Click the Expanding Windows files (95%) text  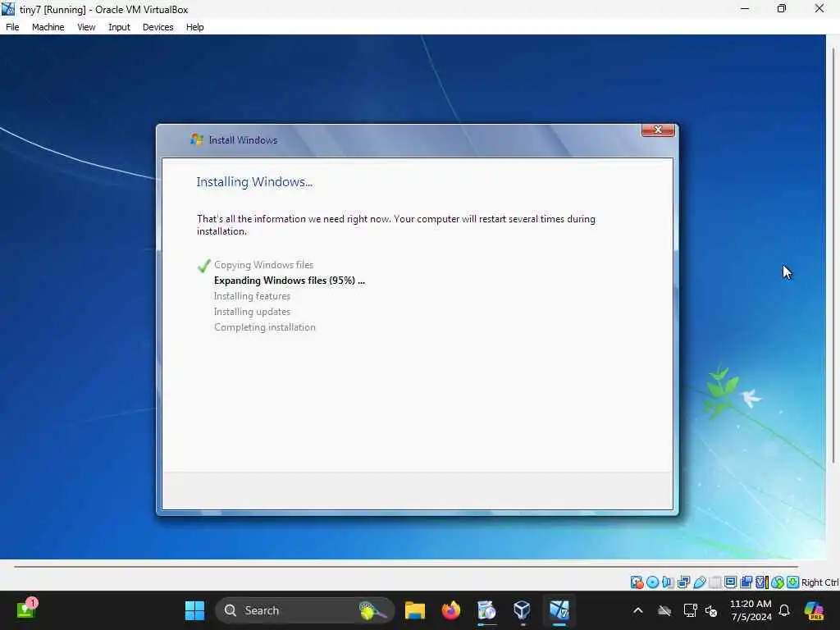[290, 281]
